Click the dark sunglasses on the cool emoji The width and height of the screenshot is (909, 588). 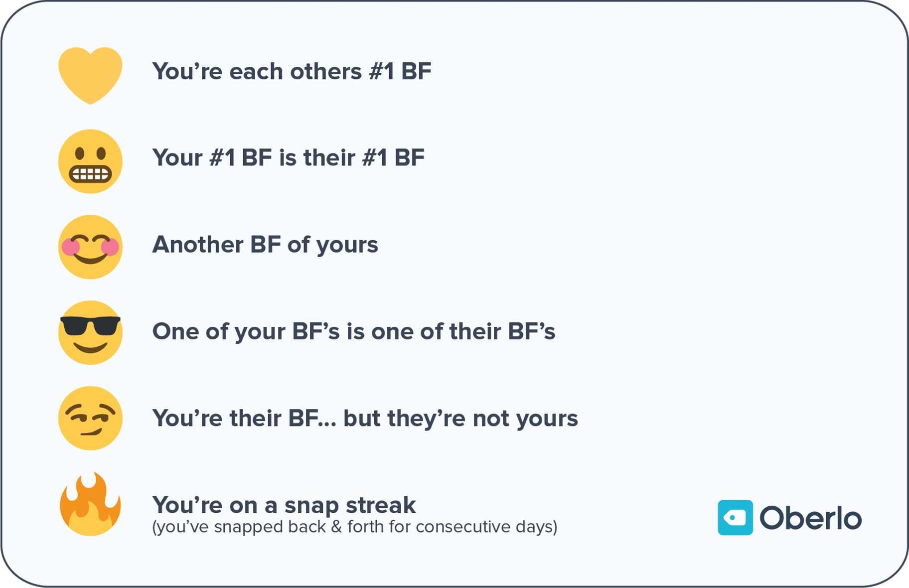pyautogui.click(x=90, y=325)
